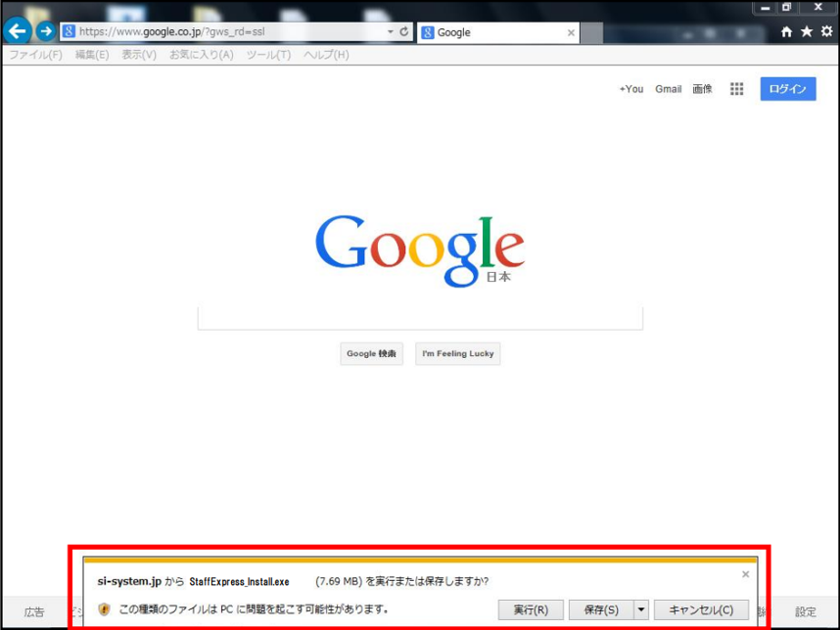The image size is (840, 630).
Task: Go back with the browser back arrow
Action: [x=18, y=31]
